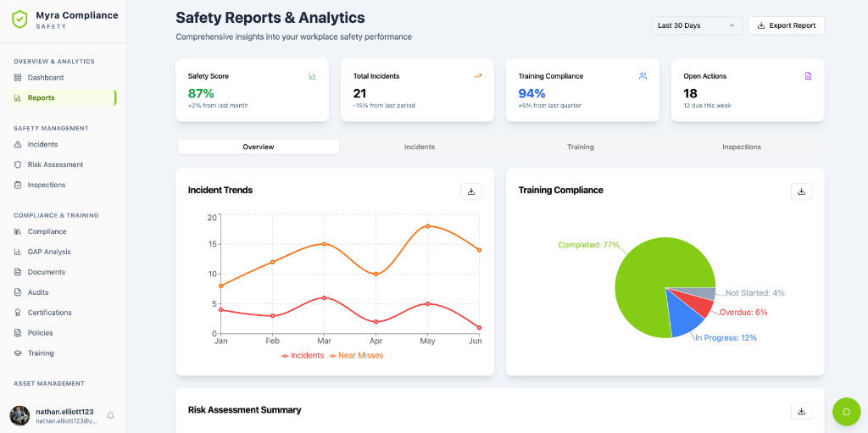This screenshot has height=433, width=868.
Task: Click the GAP Analysis chart icon
Action: 18,252
